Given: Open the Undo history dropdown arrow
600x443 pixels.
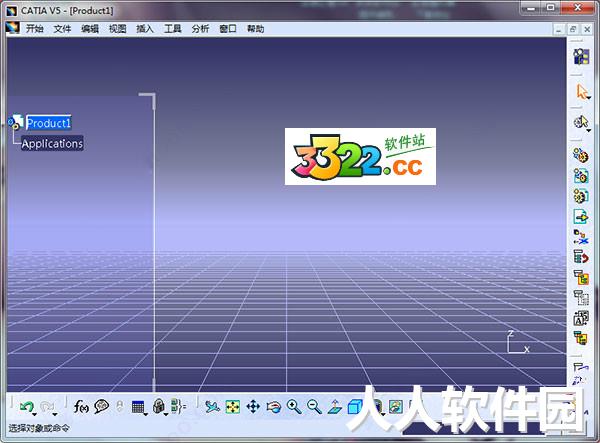Looking at the screenshot, I should (35, 414).
